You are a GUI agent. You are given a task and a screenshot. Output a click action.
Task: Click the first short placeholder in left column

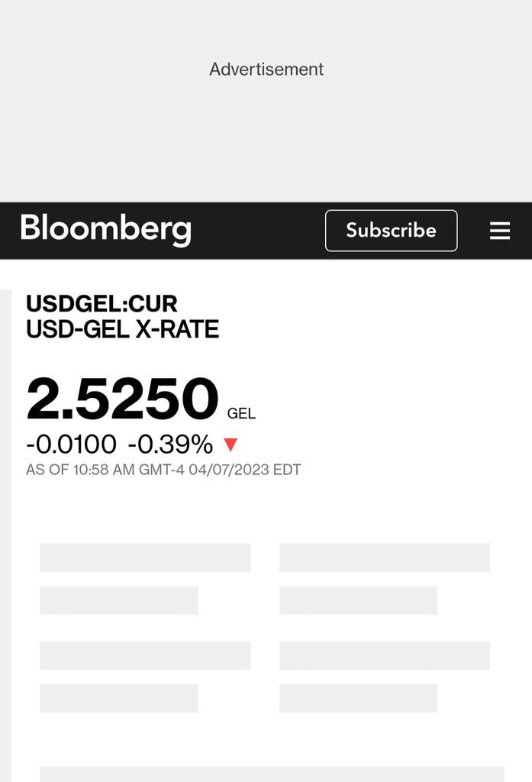click(x=119, y=600)
